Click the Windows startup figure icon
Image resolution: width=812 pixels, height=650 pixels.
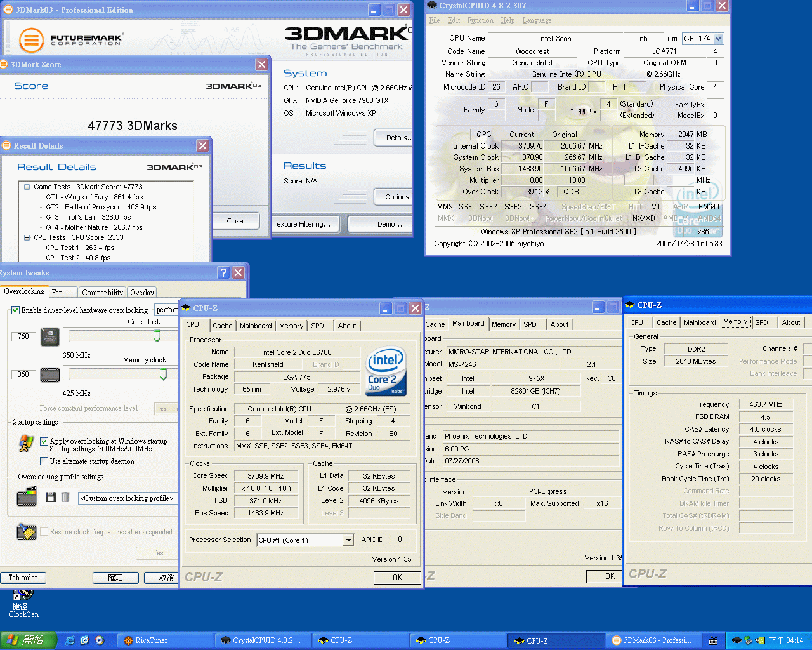(26, 443)
